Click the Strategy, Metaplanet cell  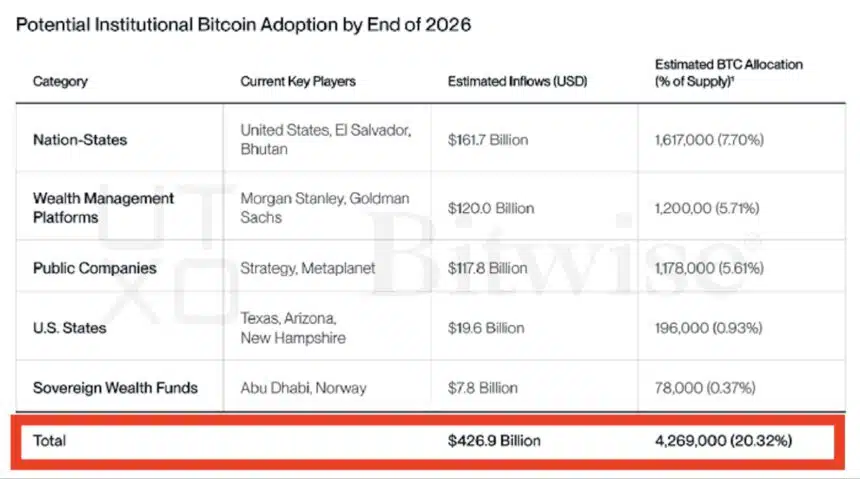[x=308, y=268]
